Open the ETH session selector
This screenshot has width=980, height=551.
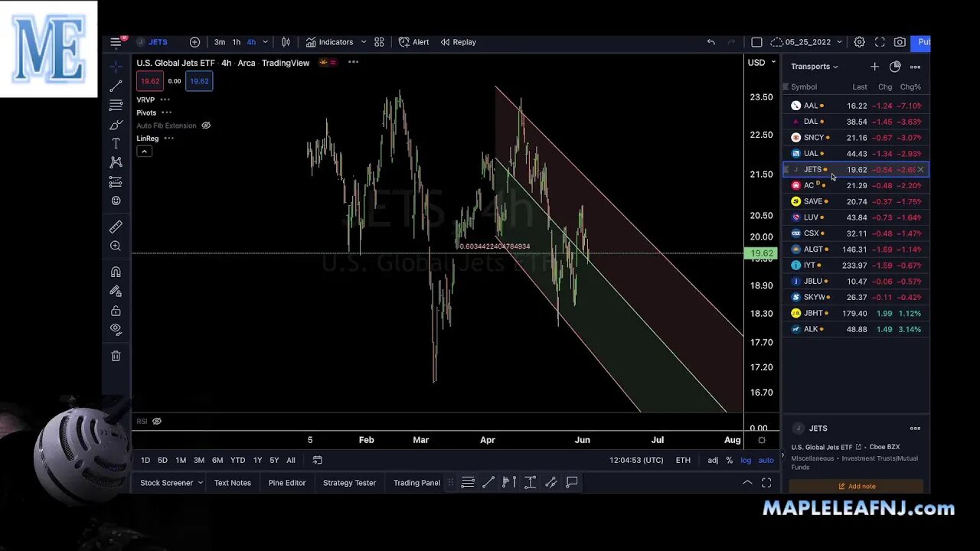tap(683, 460)
